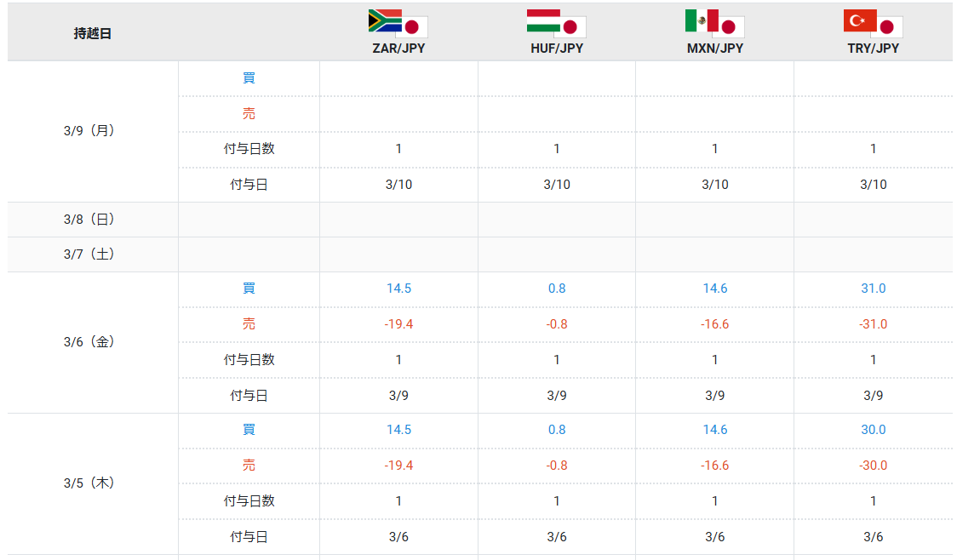
Task: Click TRY/JPY buy swap value 31.0
Action: pyautogui.click(x=873, y=289)
